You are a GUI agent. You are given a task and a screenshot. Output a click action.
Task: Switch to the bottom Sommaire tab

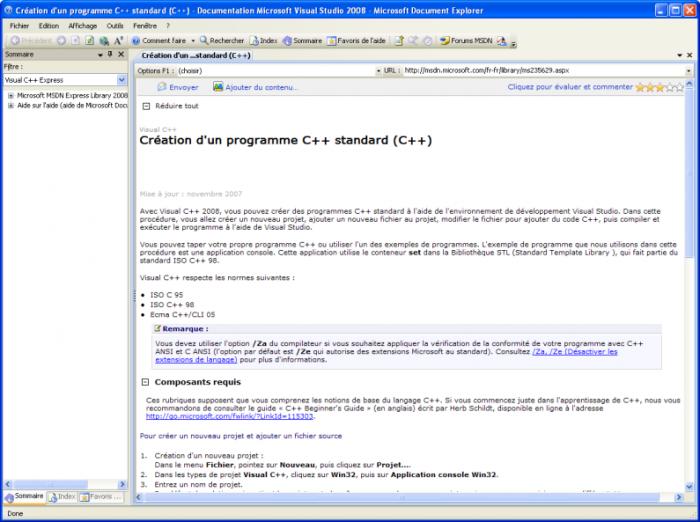[25, 497]
